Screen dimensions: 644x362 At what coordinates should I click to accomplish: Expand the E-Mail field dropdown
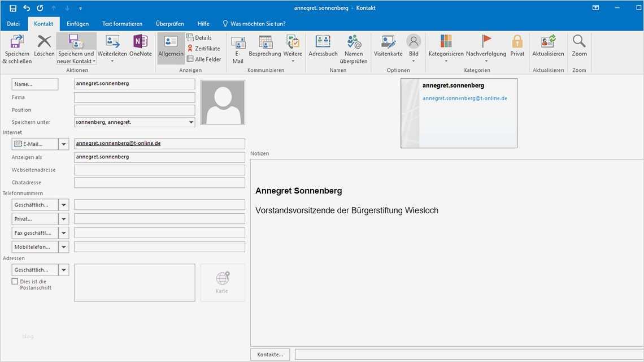(x=63, y=143)
